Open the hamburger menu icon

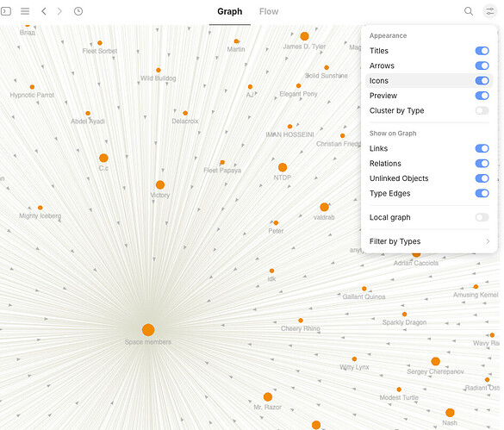(x=25, y=11)
